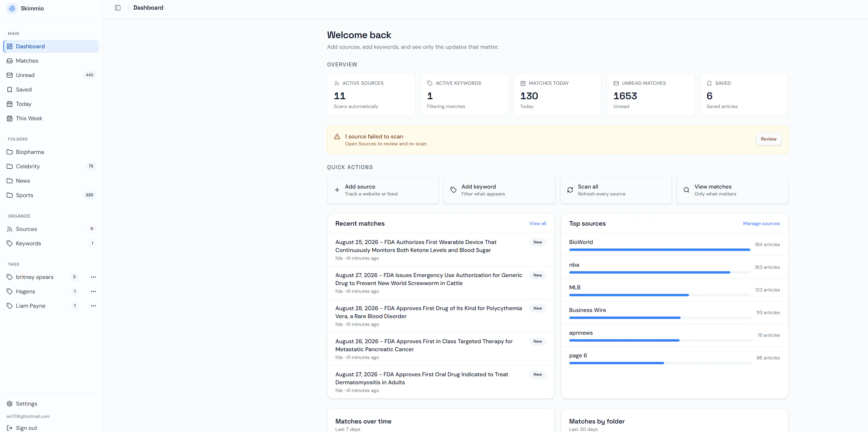Open the Saved section in sidebar
The width and height of the screenshot is (868, 432).
coord(51,90)
